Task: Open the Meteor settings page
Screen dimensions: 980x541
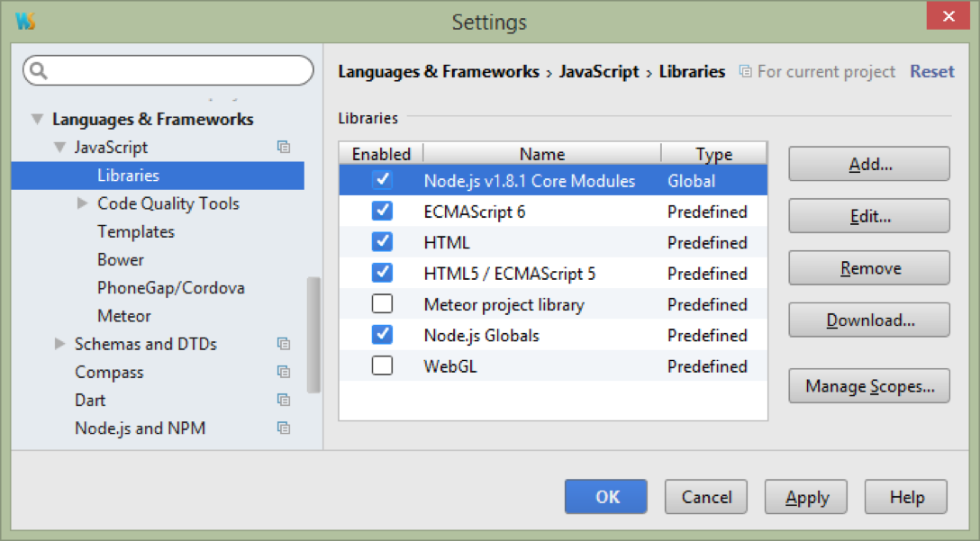Action: [123, 316]
